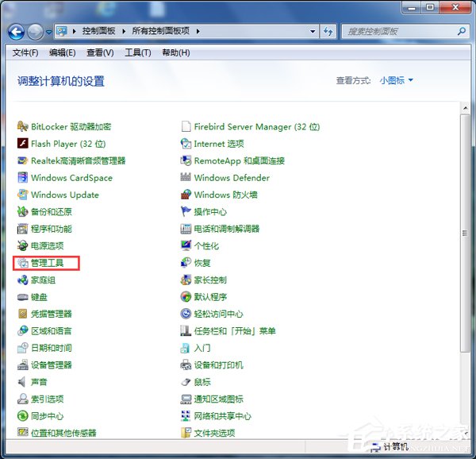Click the Back navigation arrow button
The image size is (476, 459).
16,32
